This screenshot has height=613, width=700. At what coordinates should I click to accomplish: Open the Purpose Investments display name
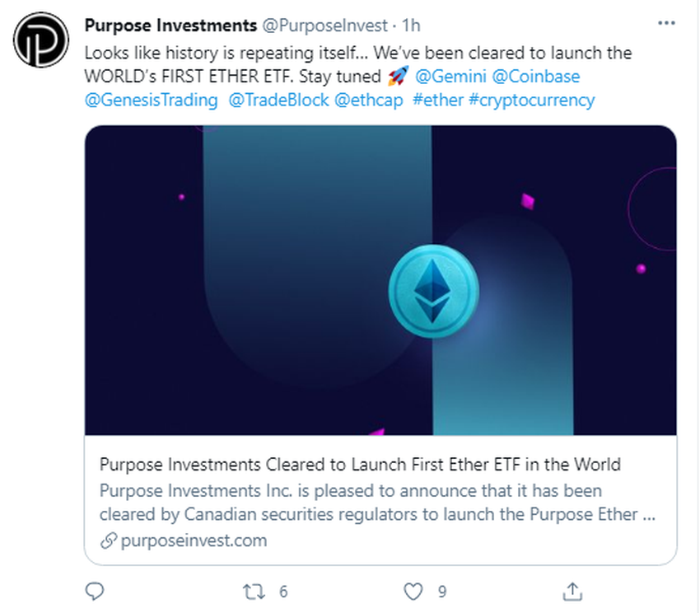(x=170, y=26)
